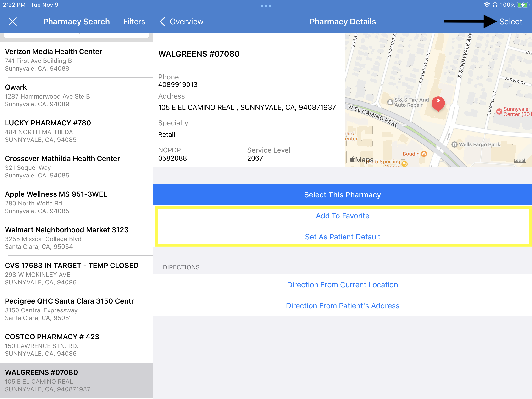
Task: Close the Pharmacy Search panel with X
Action: [x=13, y=22]
